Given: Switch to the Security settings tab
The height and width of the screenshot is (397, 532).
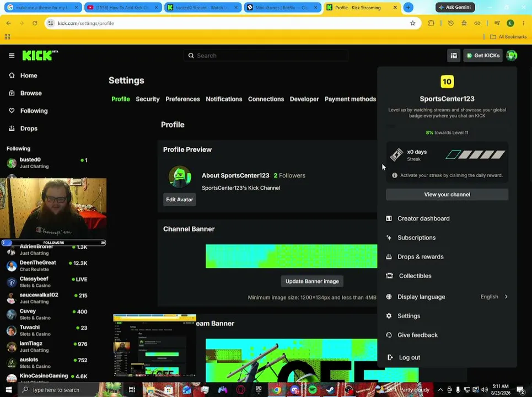Looking at the screenshot, I should 148,99.
